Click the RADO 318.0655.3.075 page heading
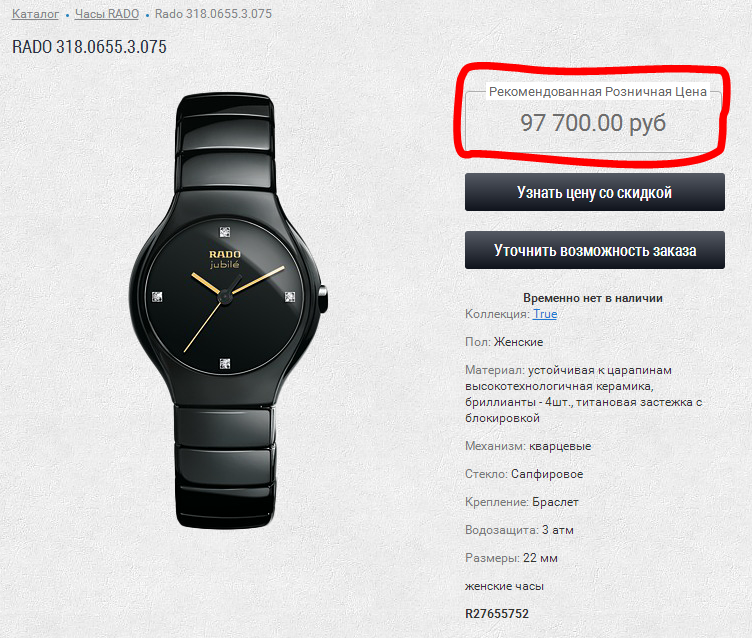 point(89,47)
